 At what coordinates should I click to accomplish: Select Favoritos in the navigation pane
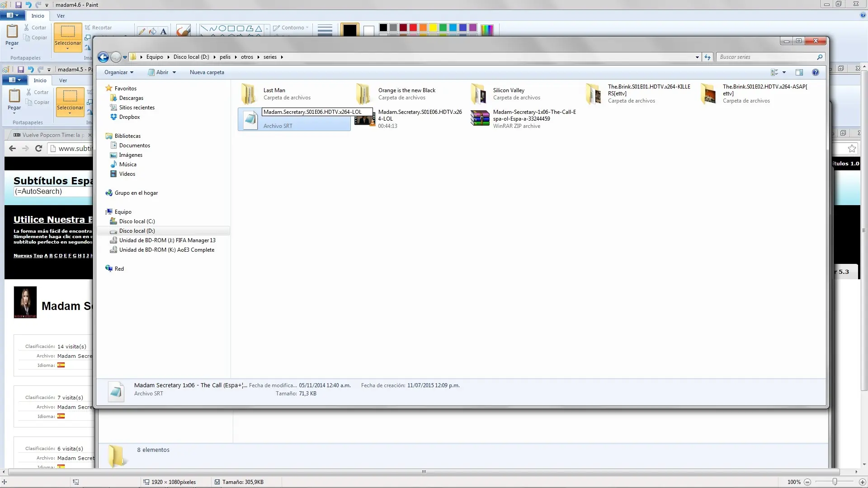[121, 89]
